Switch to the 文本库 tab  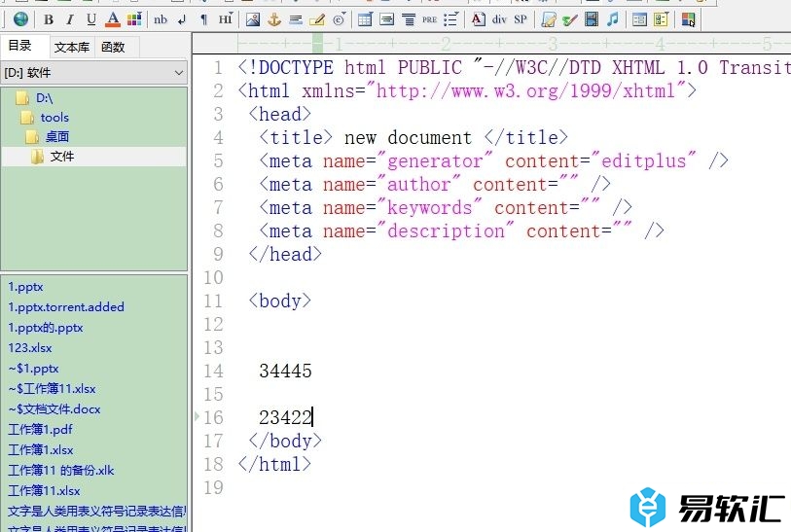pos(72,48)
